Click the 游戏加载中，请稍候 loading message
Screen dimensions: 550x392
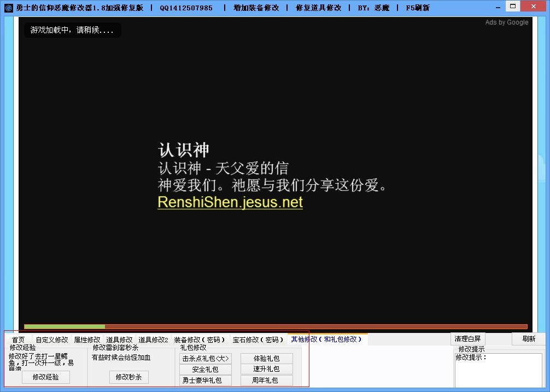point(72,30)
